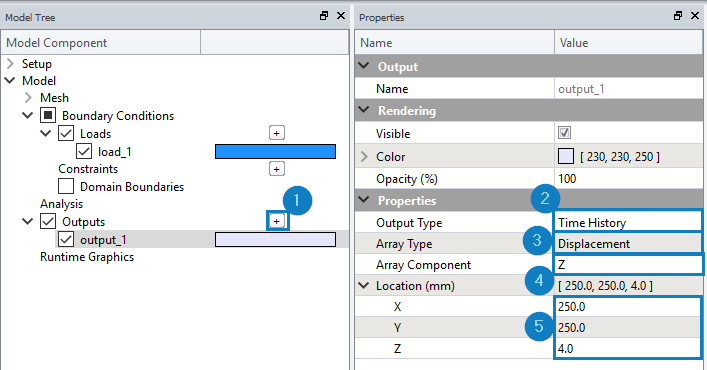Screen dimensions: 707x370
Task: Open the Array Type dropdown
Action: 628,243
